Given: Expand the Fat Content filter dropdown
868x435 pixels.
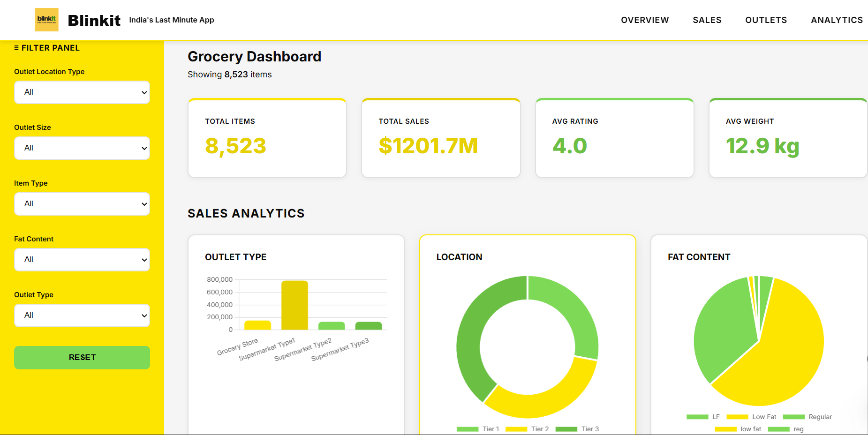Looking at the screenshot, I should 82,260.
